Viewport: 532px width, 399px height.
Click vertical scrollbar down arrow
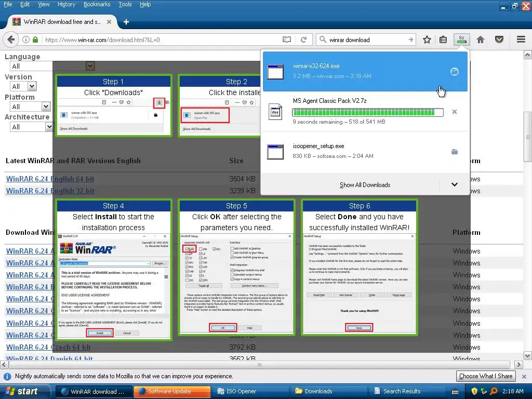coord(528,356)
